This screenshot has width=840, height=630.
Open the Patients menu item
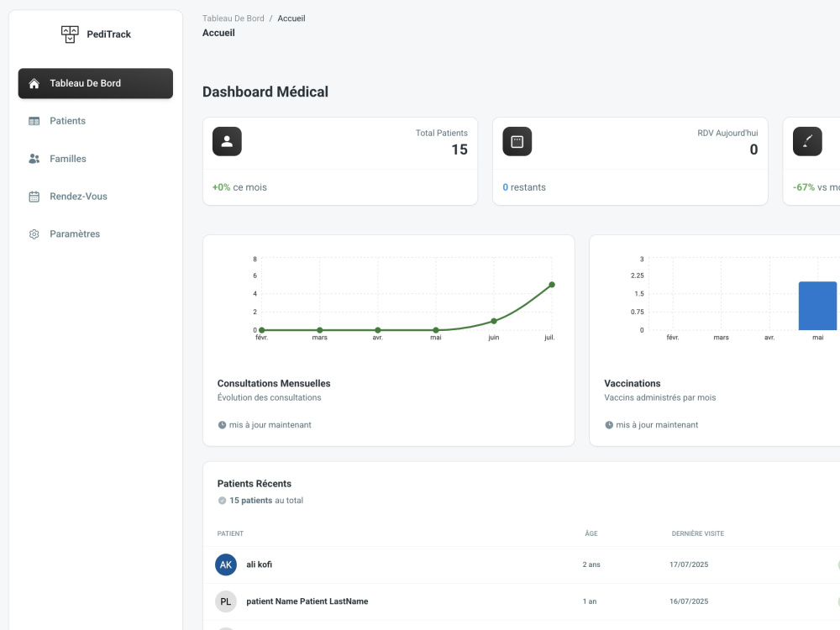coord(96,121)
